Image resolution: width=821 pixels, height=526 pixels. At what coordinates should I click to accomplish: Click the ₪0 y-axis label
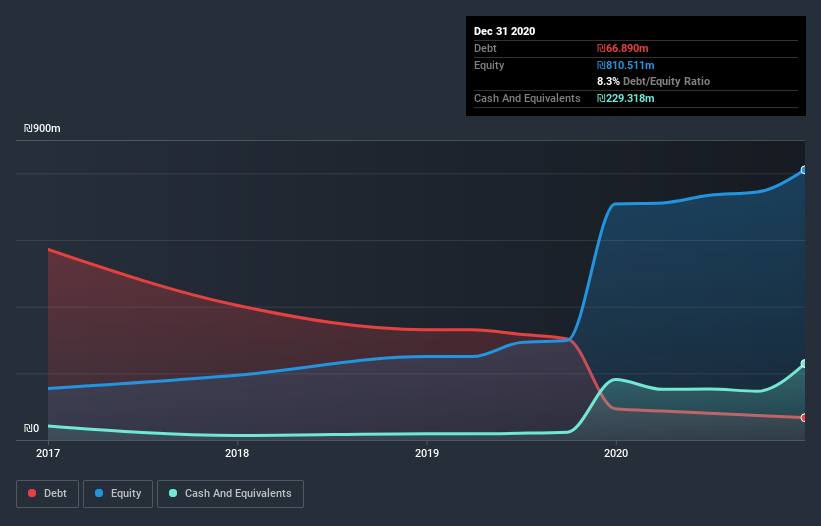(31, 428)
